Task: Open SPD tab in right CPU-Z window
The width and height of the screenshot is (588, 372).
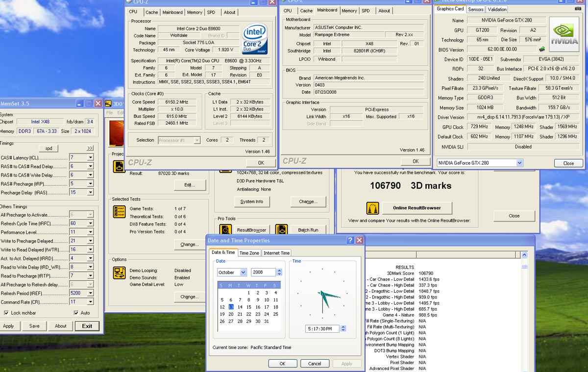Action: pos(366,10)
